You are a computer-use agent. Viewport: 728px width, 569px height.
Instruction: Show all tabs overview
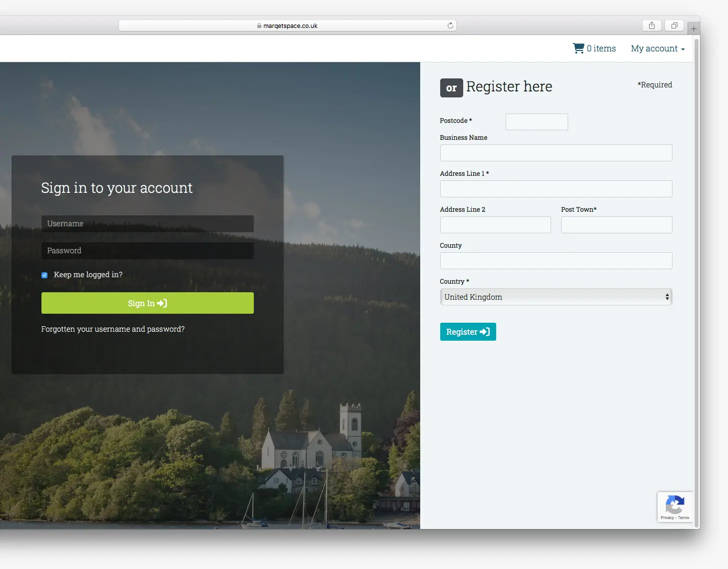pyautogui.click(x=674, y=25)
